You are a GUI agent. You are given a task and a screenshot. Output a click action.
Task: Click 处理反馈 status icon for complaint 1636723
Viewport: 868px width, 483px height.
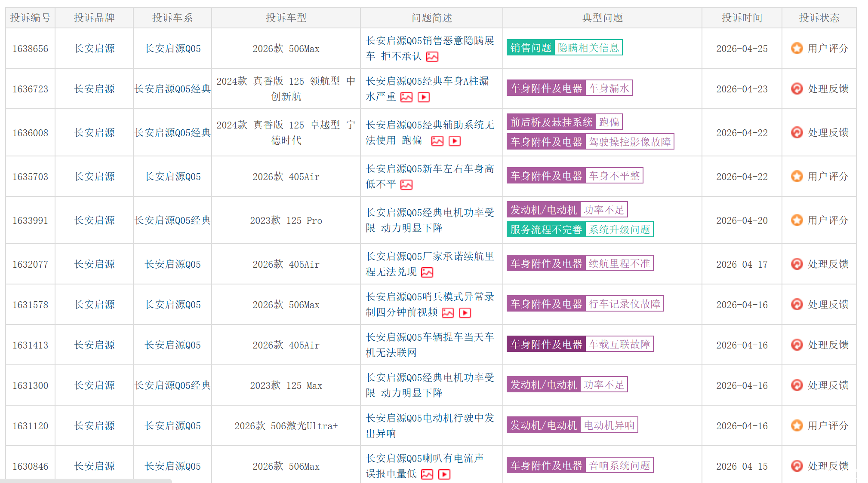pos(797,89)
